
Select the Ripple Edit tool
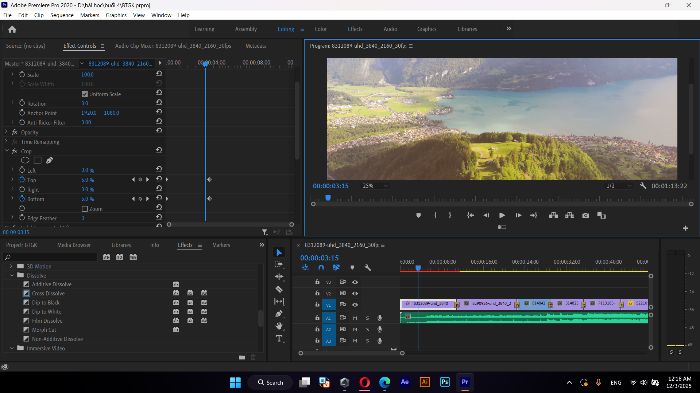pos(279,277)
